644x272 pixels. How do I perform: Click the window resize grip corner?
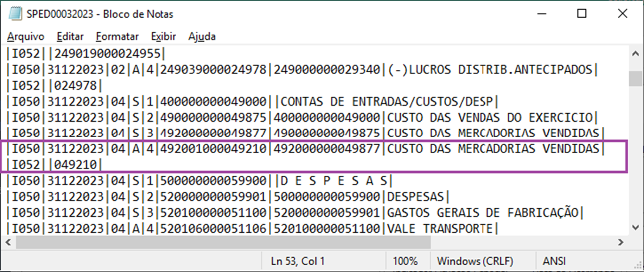click(638, 266)
